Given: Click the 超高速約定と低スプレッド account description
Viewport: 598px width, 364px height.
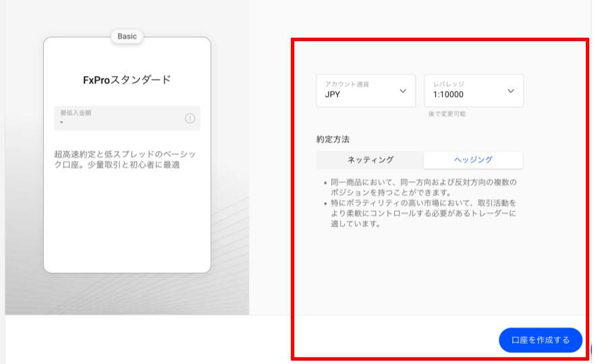Looking at the screenshot, I should click(125, 160).
